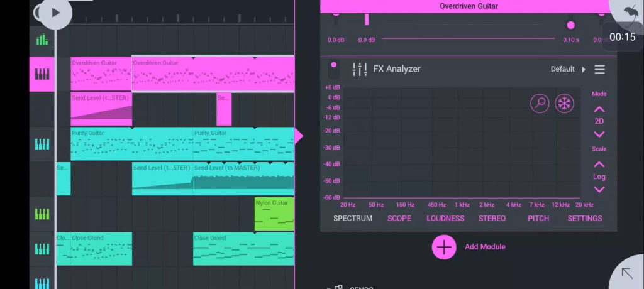Image resolution: width=644 pixels, height=289 pixels.
Task: Select the pink Overdriven Guitar track piano icon
Action: [42, 74]
